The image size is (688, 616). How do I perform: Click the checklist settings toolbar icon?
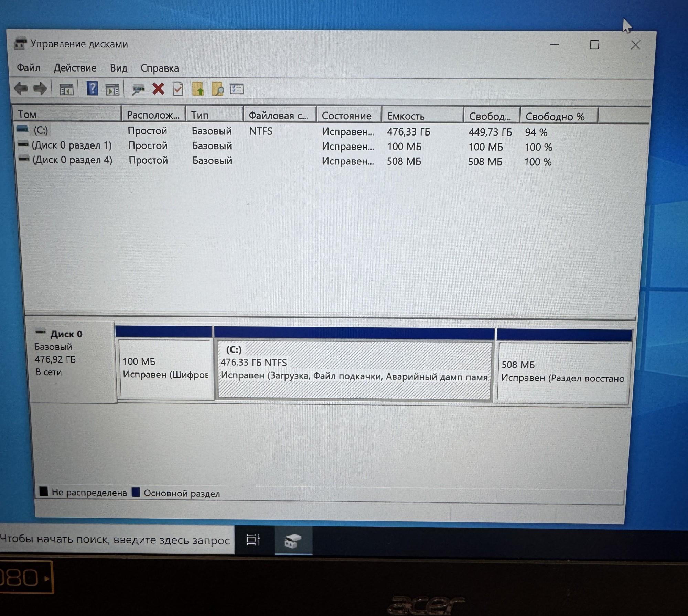pyautogui.click(x=237, y=89)
